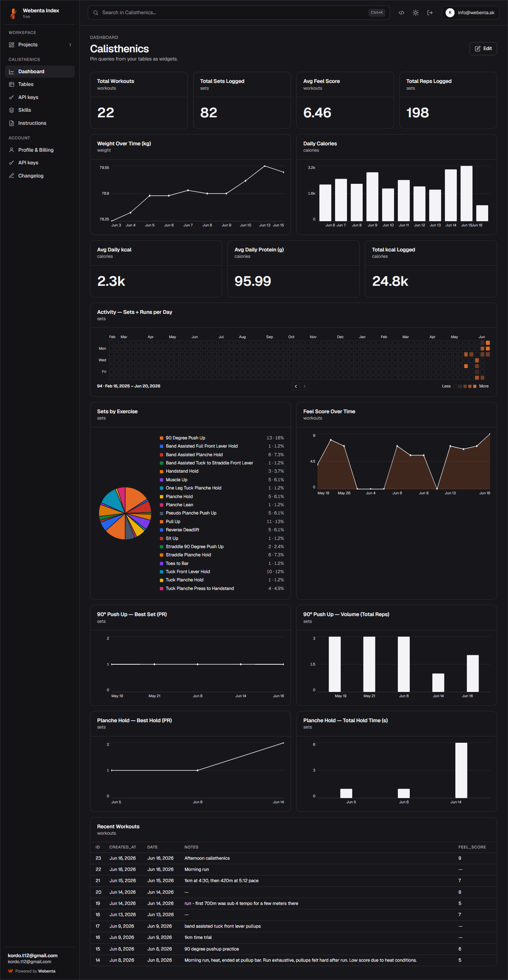This screenshot has width=508, height=980.
Task: Go to Profile & Billing
Action: click(40, 150)
